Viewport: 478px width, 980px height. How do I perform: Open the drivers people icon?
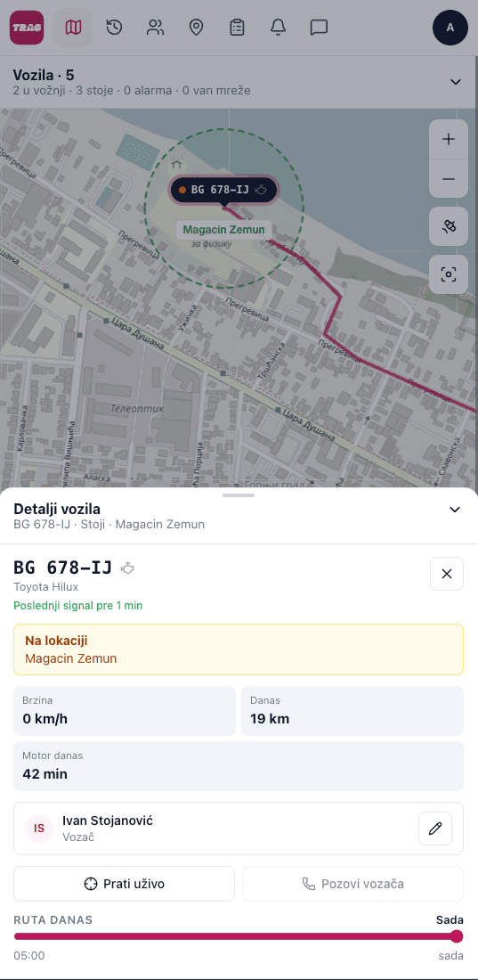[155, 28]
